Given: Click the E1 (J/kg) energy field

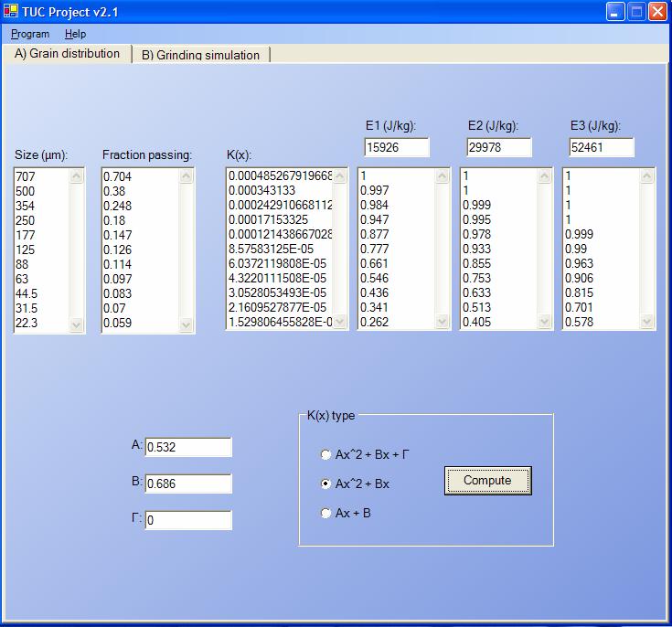Looking at the screenshot, I should [397, 147].
